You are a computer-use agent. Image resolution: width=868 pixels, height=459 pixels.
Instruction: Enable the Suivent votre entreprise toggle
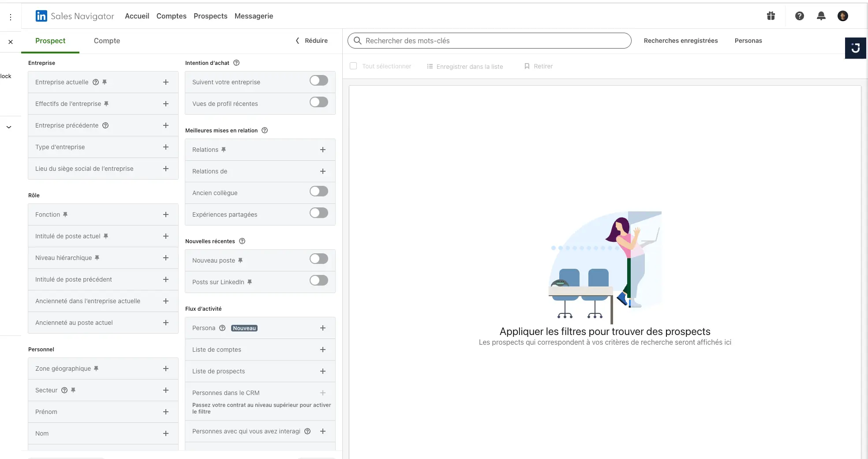point(318,81)
